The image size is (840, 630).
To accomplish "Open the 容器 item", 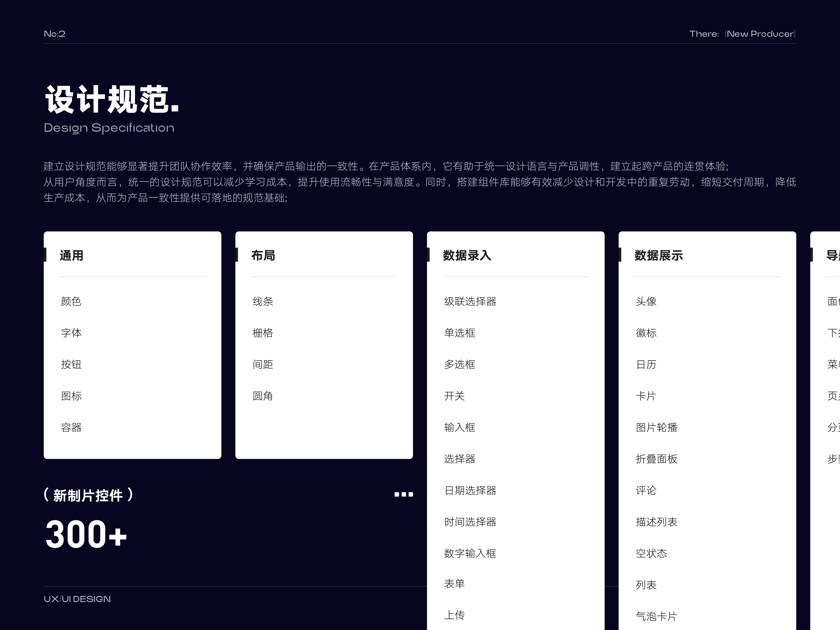I will 71,427.
